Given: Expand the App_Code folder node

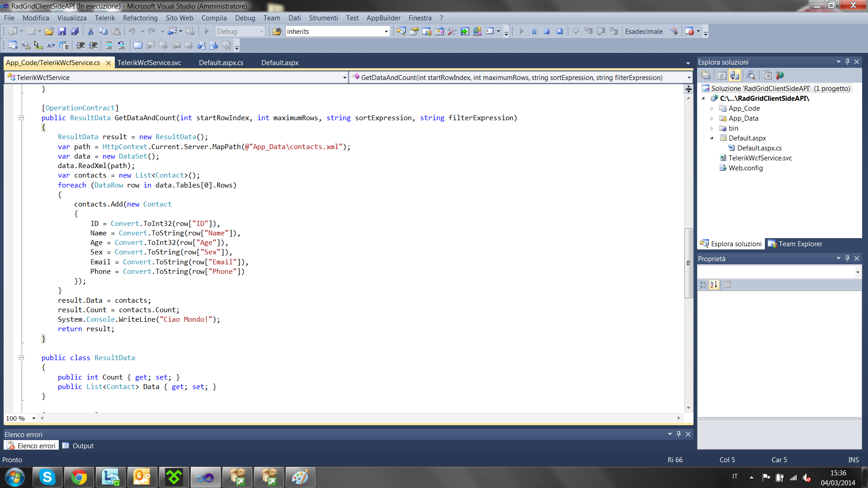Looking at the screenshot, I should point(712,108).
